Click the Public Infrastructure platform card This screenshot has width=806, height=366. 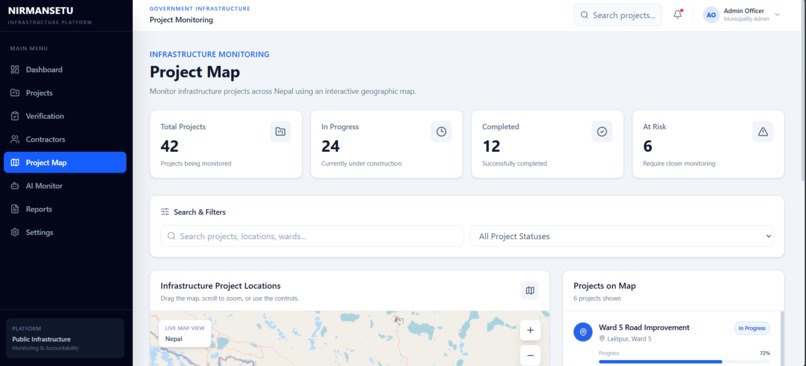click(65, 338)
